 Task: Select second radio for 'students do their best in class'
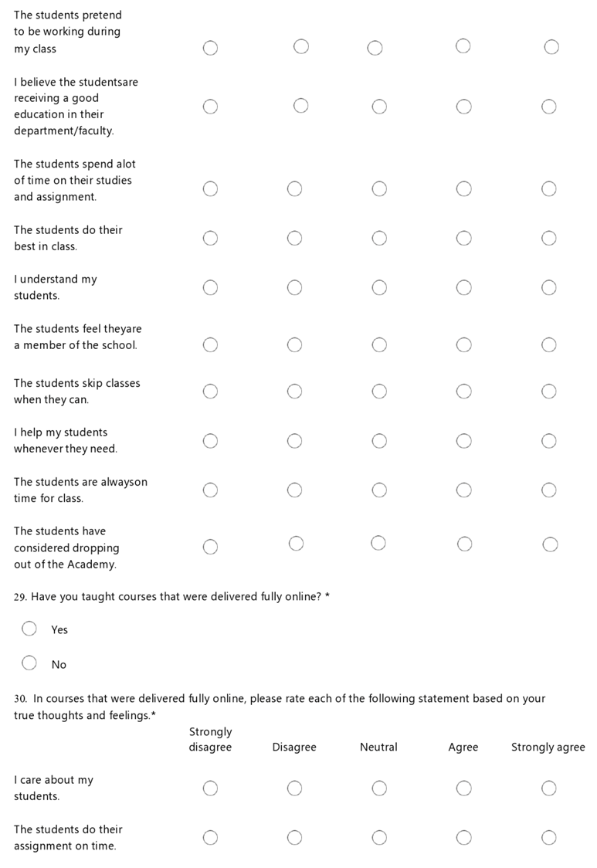click(x=294, y=238)
